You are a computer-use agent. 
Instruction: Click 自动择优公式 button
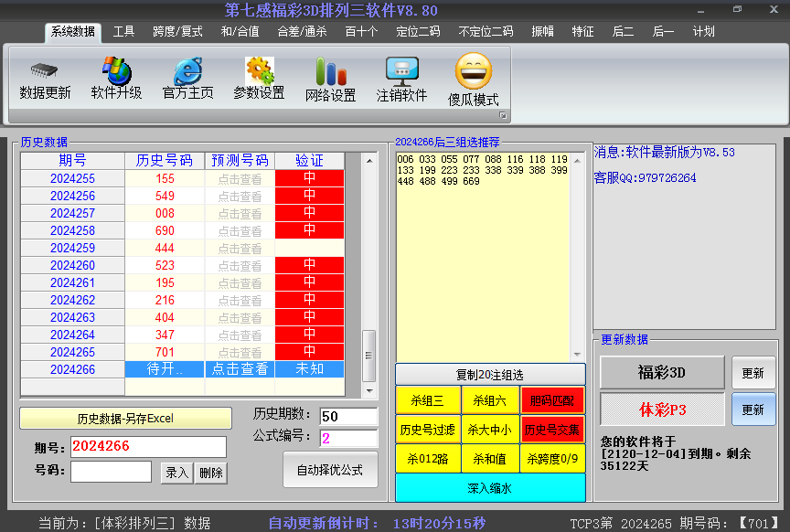(x=330, y=470)
